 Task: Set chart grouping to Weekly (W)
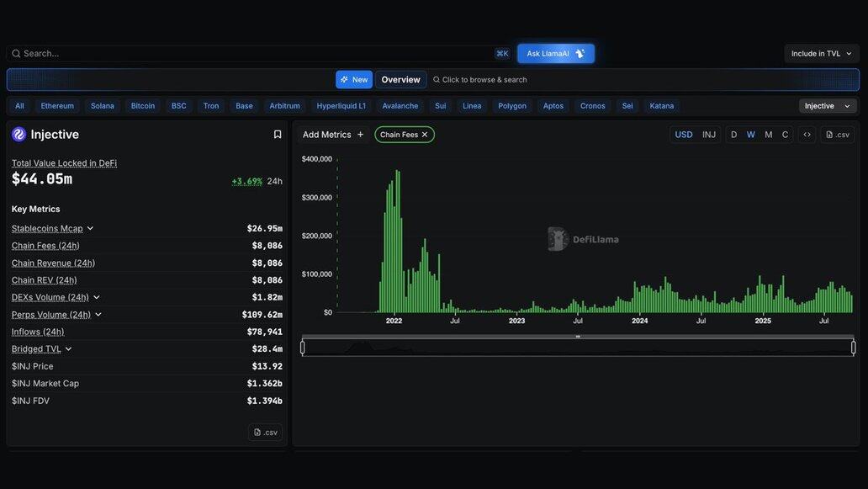[x=750, y=135]
